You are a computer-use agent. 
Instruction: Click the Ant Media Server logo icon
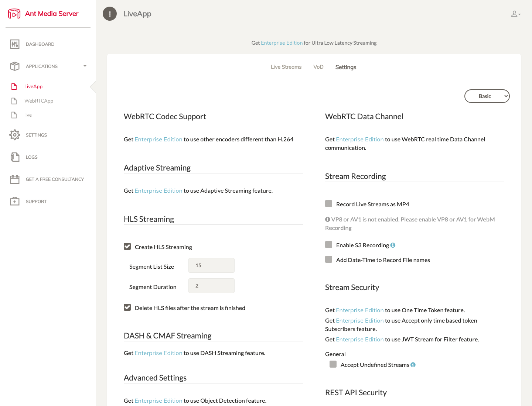pyautogui.click(x=14, y=14)
